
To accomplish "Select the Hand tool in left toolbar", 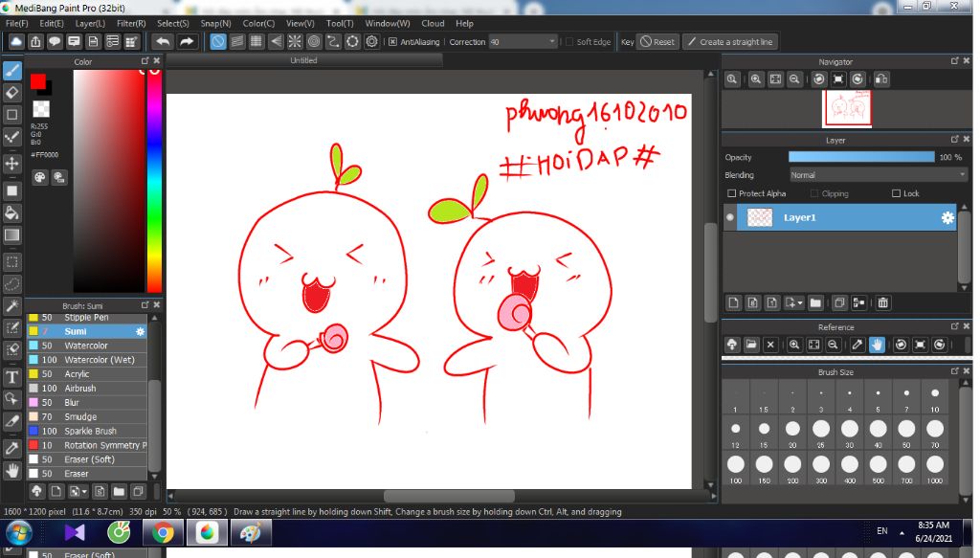I will coord(11,470).
